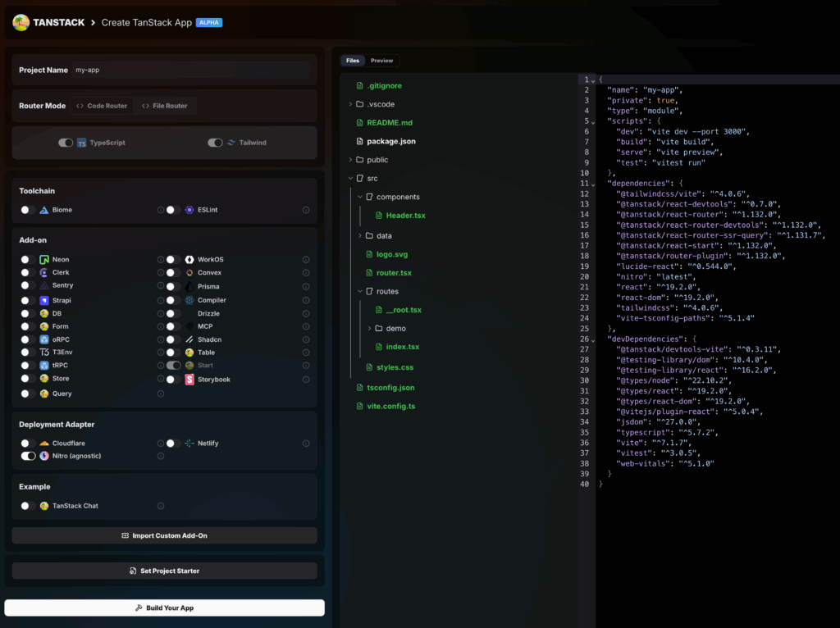
Task: Expand the demo folder under routes
Action: [x=370, y=328]
